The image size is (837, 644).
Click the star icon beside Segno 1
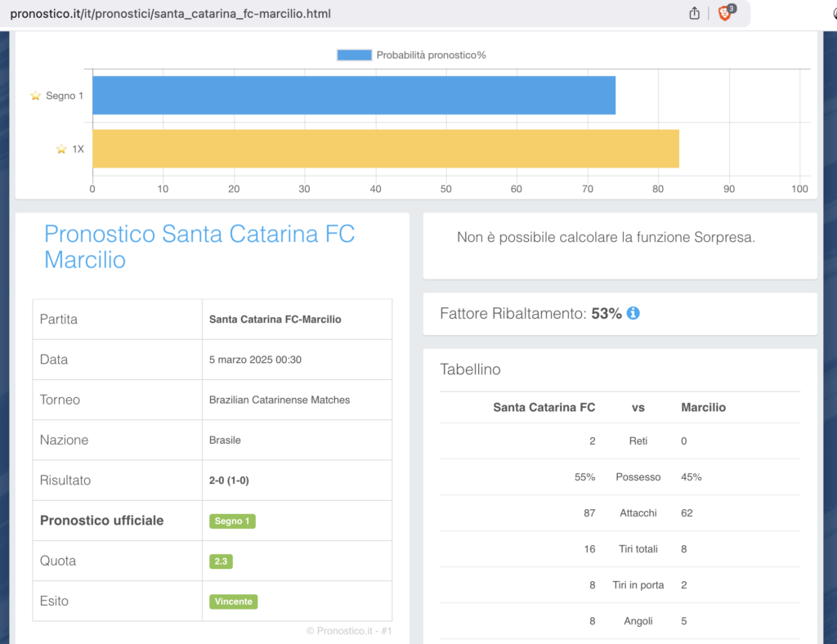[x=36, y=96]
